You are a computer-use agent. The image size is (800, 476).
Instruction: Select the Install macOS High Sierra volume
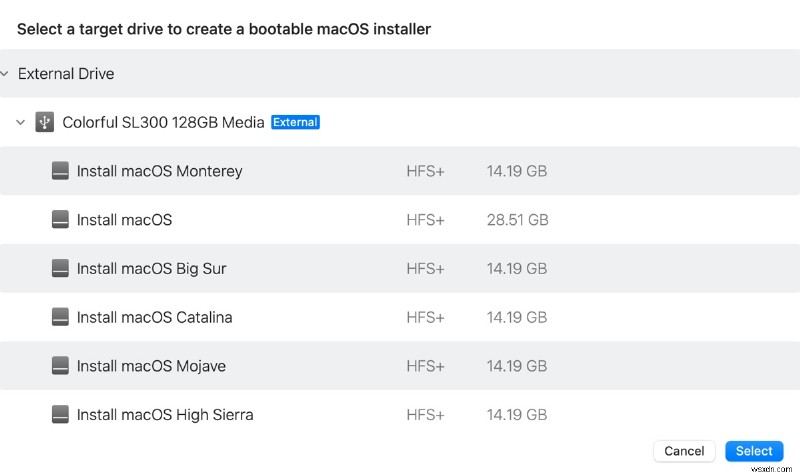400,414
